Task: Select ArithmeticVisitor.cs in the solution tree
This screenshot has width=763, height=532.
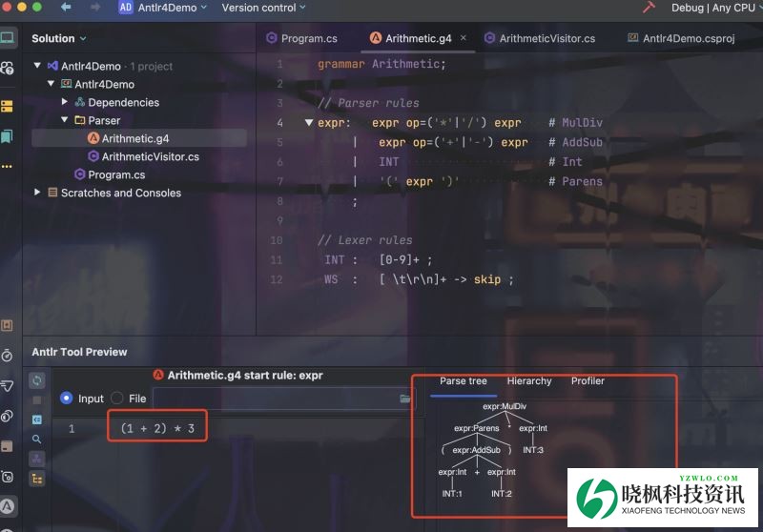Action: [x=139, y=156]
